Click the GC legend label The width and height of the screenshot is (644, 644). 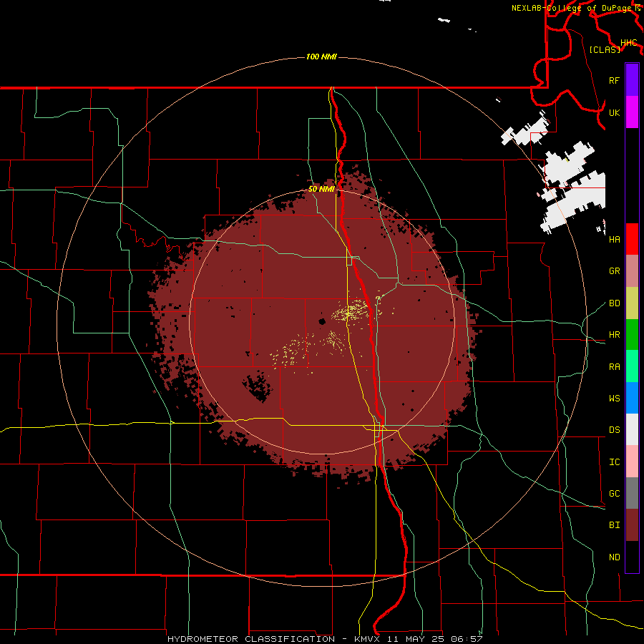614,493
